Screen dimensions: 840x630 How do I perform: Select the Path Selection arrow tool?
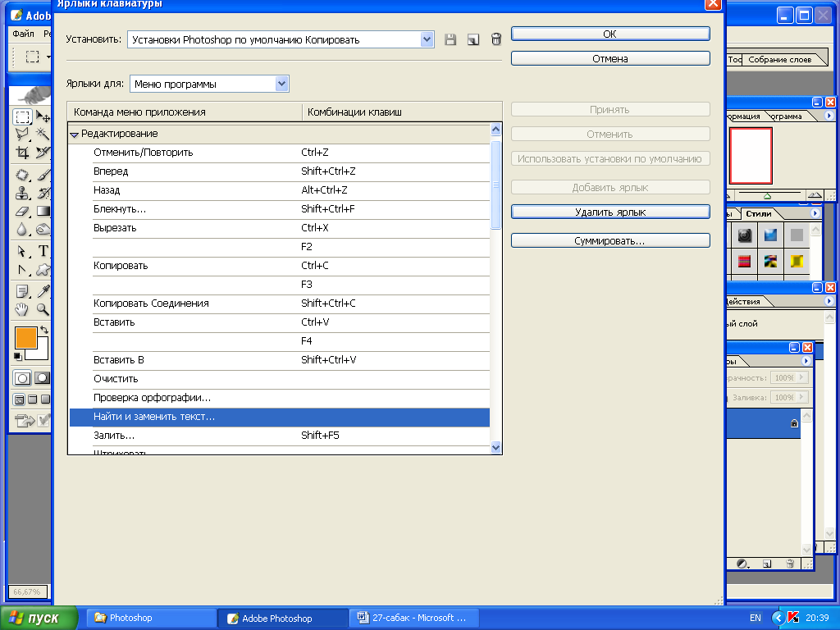coord(22,251)
